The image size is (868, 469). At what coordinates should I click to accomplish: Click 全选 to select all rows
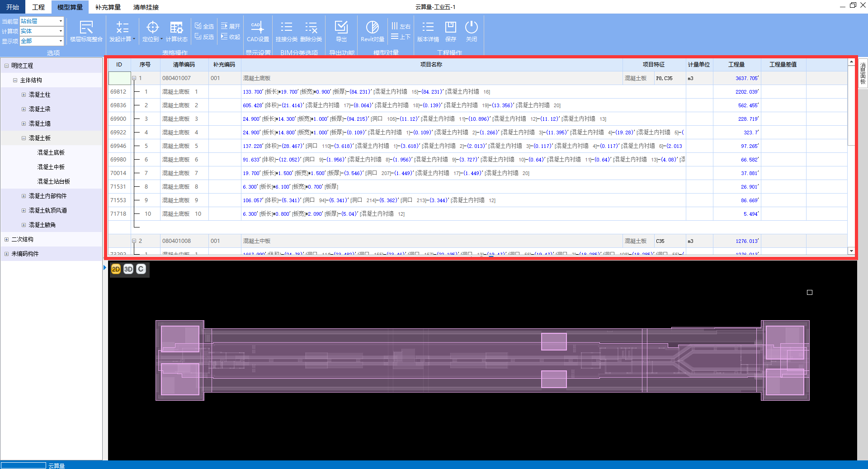tap(204, 26)
